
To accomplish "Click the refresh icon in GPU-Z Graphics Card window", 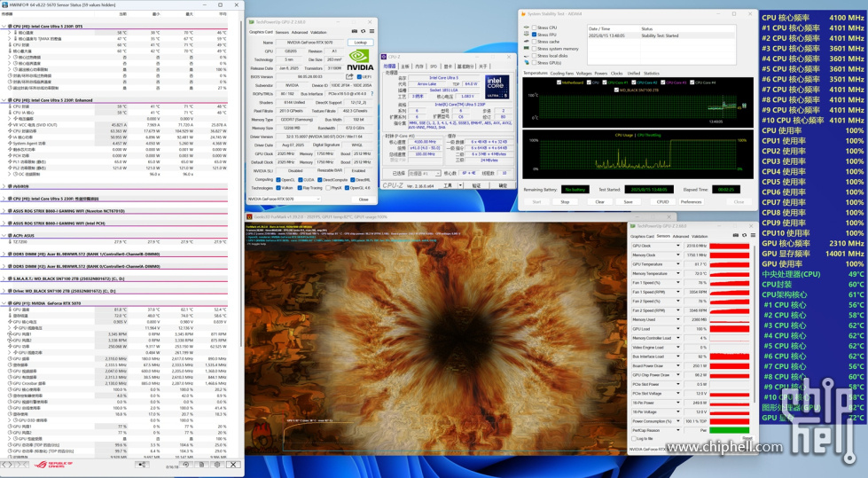I will pyautogui.click(x=364, y=32).
